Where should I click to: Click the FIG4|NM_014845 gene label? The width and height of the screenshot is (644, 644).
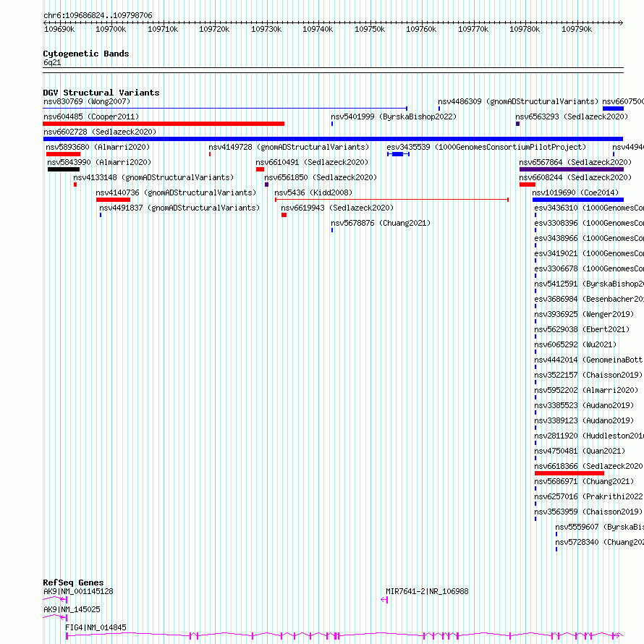point(96,627)
